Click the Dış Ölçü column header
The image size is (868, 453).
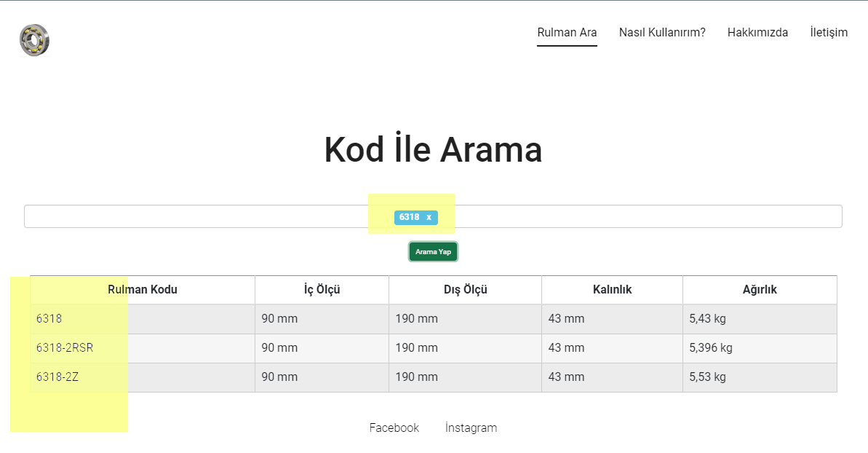click(465, 290)
